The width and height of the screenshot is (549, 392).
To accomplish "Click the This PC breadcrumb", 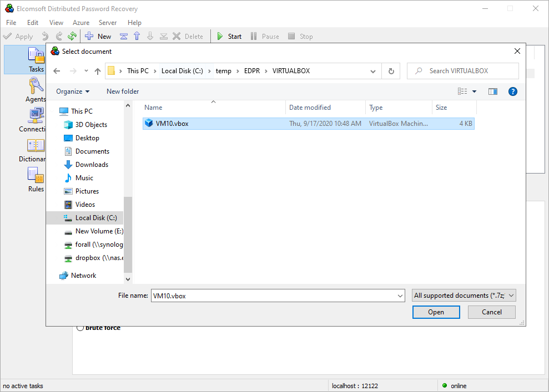I will (138, 71).
